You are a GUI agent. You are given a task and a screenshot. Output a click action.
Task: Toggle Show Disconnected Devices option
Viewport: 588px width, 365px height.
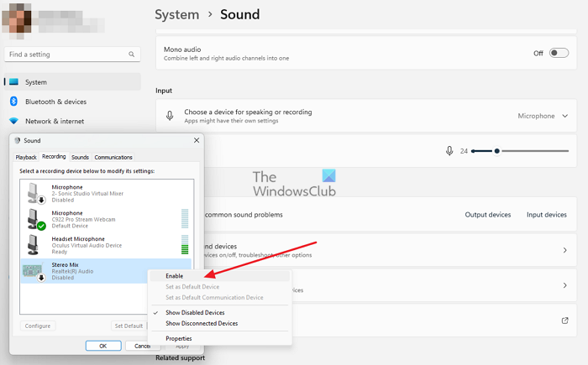(x=201, y=323)
